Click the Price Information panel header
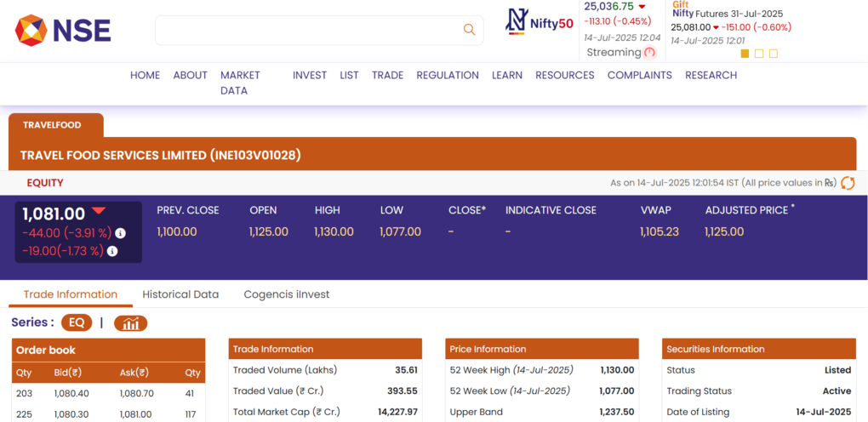 (542, 350)
